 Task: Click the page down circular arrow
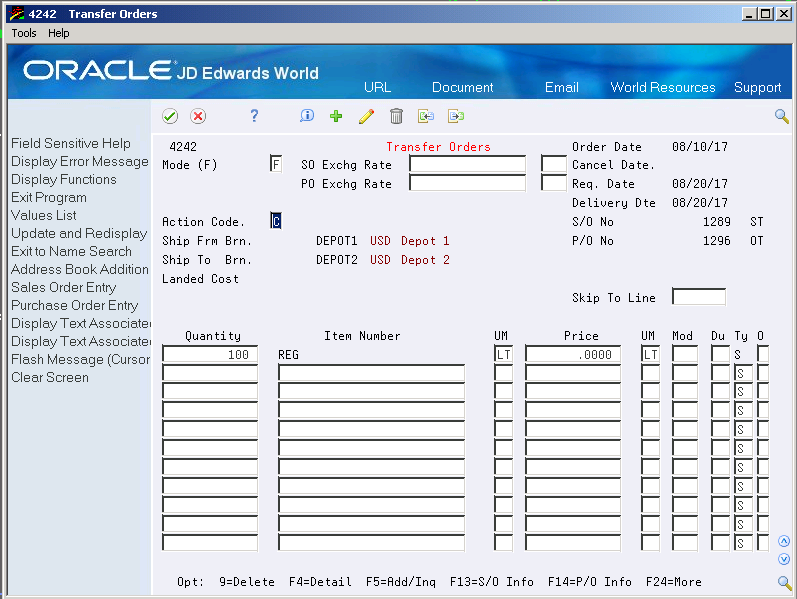pyautogui.click(x=784, y=559)
